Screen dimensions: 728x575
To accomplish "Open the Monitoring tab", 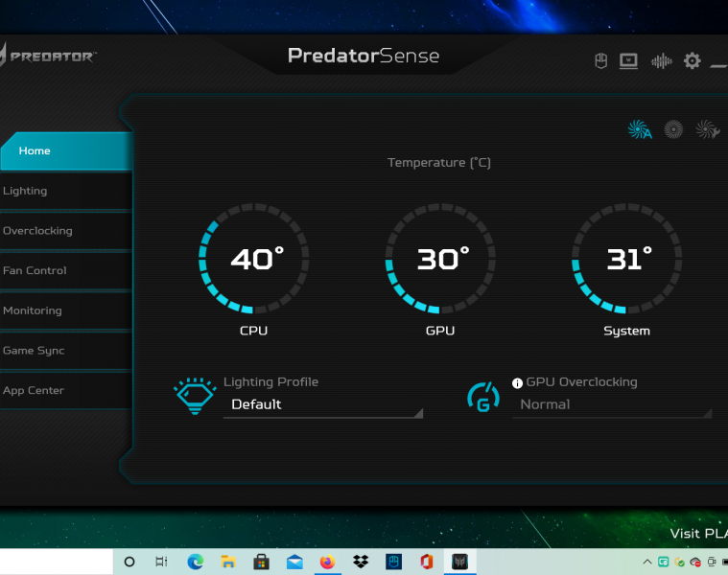I will [x=66, y=310].
